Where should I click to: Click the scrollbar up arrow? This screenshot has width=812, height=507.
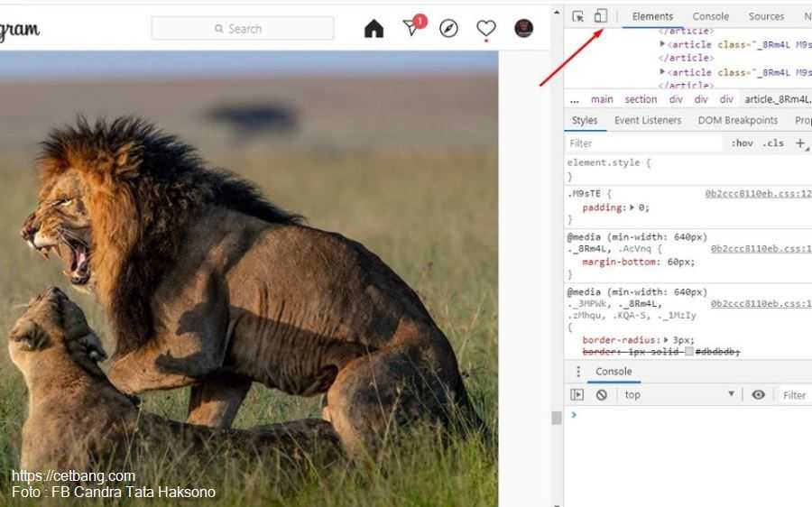click(557, 12)
